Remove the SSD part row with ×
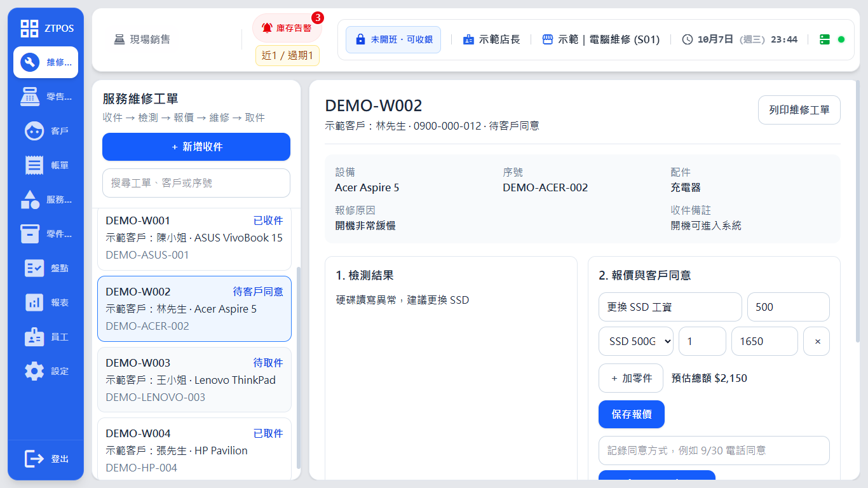The image size is (868, 488). point(817,341)
